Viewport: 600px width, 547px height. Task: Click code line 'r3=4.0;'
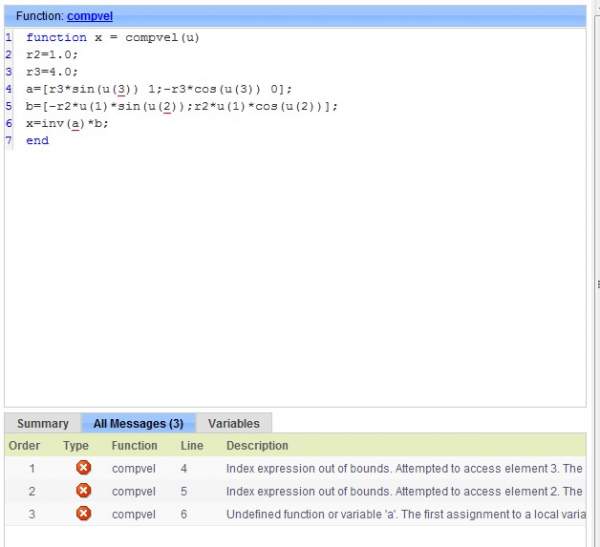pyautogui.click(x=52, y=72)
